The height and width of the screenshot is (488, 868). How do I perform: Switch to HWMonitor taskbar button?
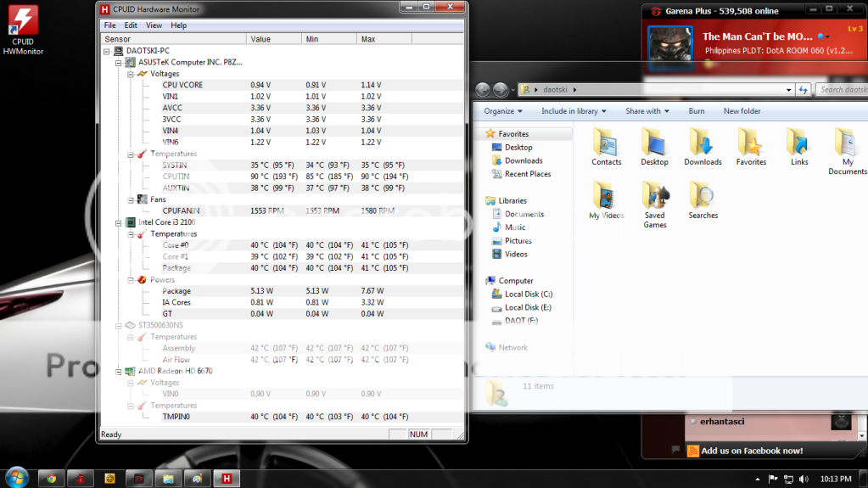click(227, 479)
